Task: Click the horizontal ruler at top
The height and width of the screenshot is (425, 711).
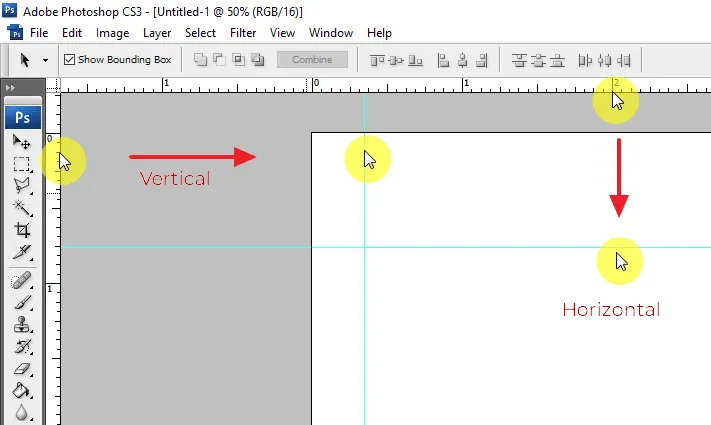Action: pos(386,85)
